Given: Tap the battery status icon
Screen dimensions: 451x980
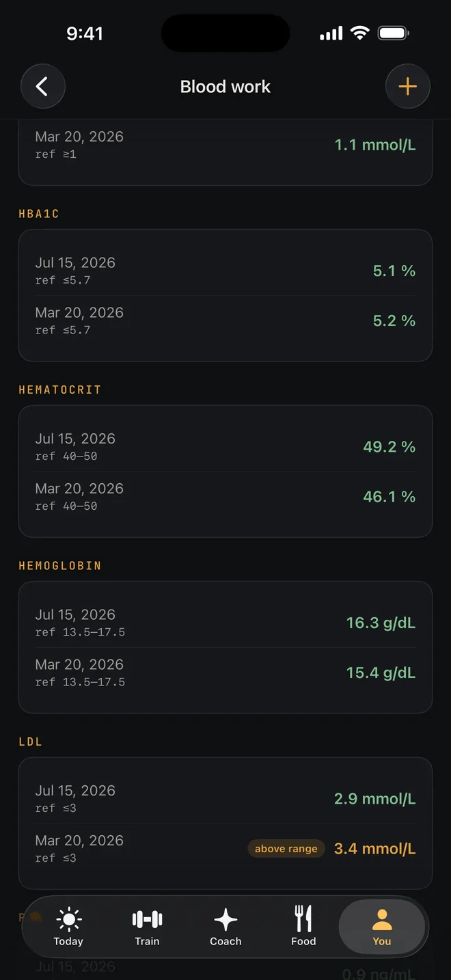Looking at the screenshot, I should click(394, 33).
